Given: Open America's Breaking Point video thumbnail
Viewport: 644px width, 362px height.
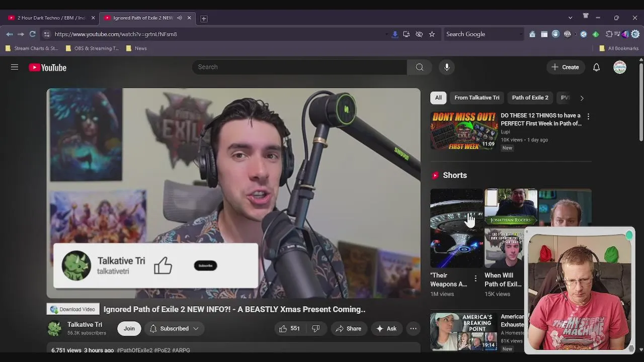Looking at the screenshot, I should (x=464, y=332).
